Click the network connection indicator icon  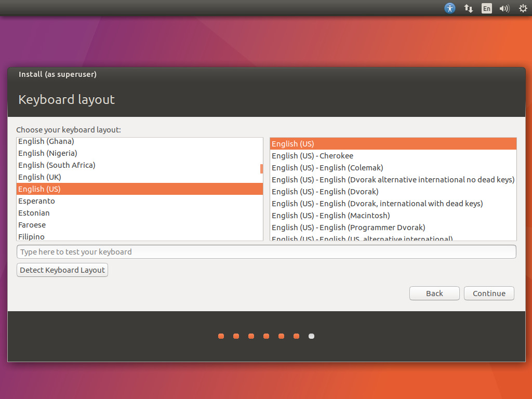click(x=468, y=8)
